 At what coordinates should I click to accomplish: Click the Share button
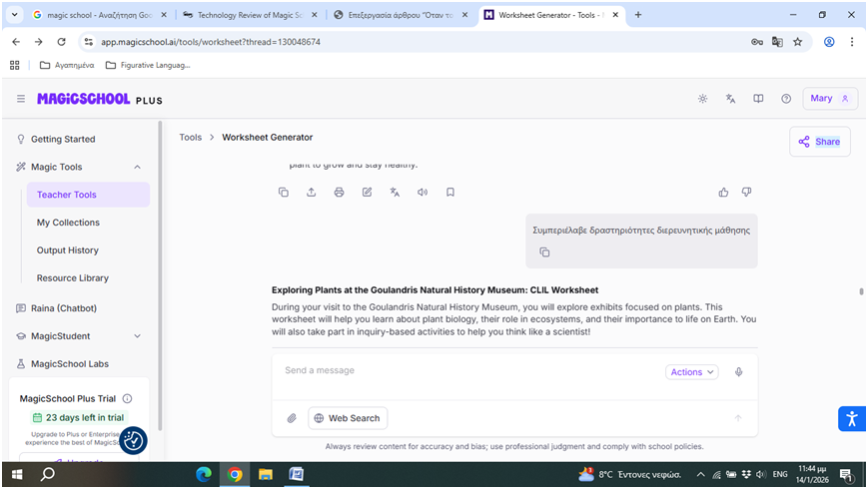[819, 142]
